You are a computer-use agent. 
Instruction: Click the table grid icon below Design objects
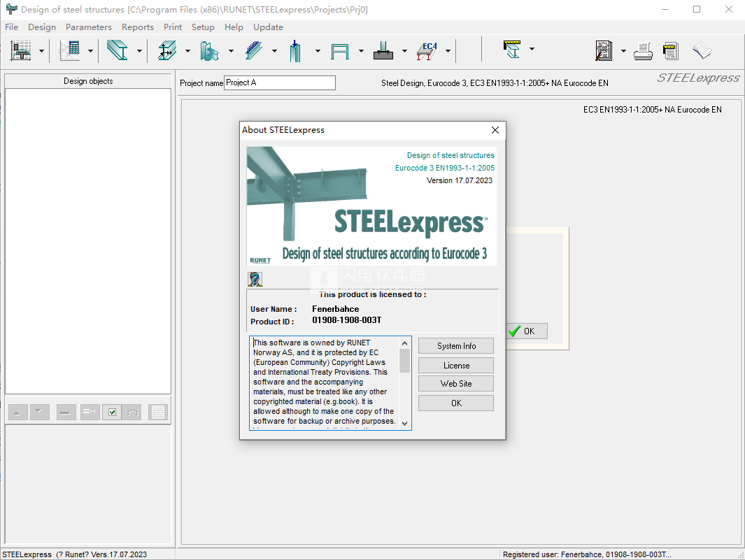point(157,412)
